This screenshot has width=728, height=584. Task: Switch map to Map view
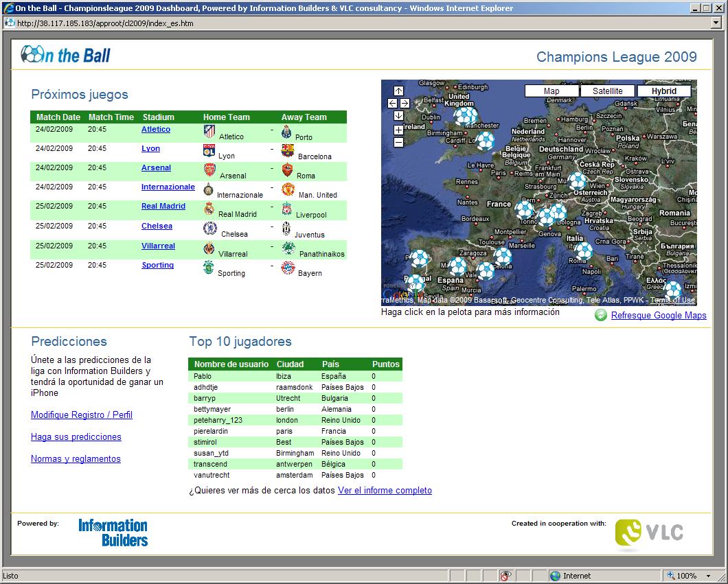click(x=551, y=91)
